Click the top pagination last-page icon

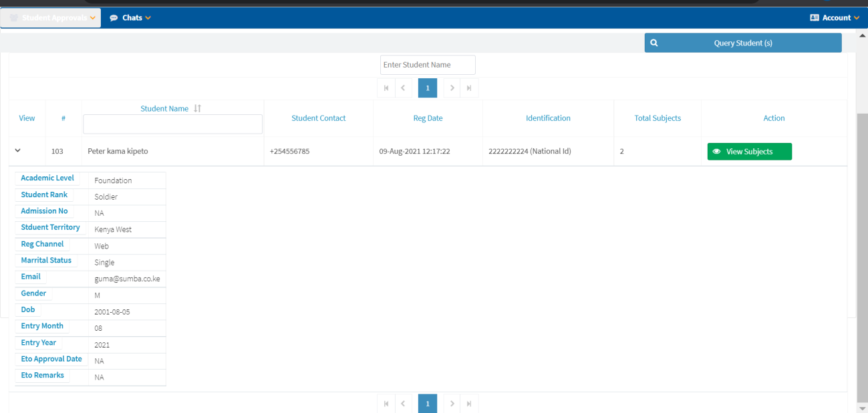click(x=469, y=88)
